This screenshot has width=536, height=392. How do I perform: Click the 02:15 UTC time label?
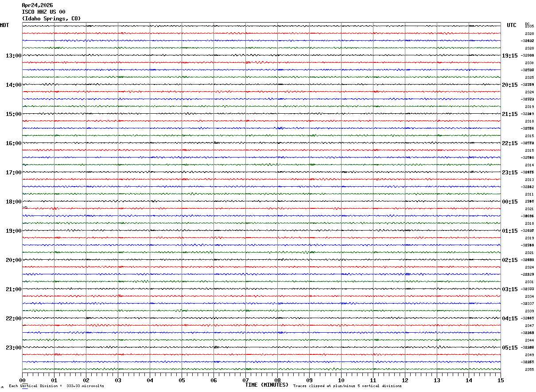click(x=509, y=260)
